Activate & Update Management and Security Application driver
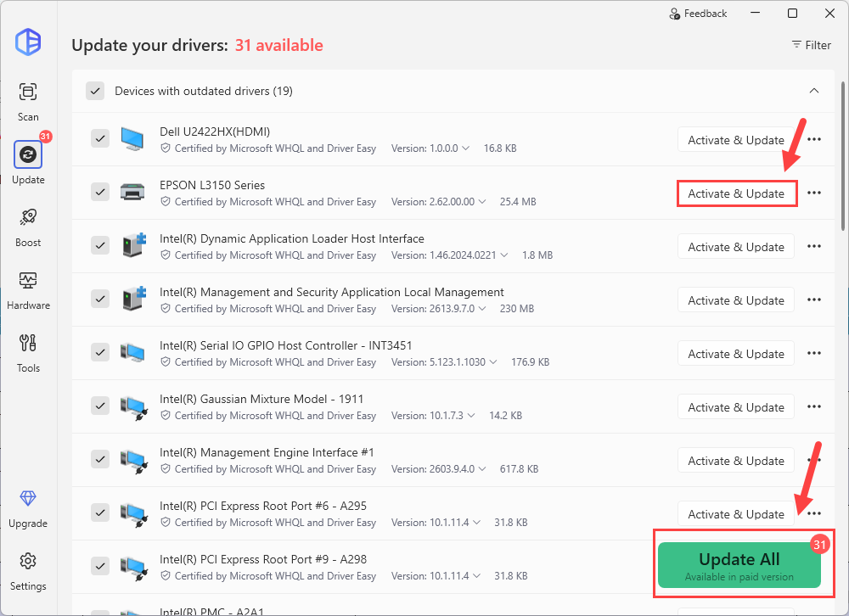849x616 pixels. pos(736,300)
